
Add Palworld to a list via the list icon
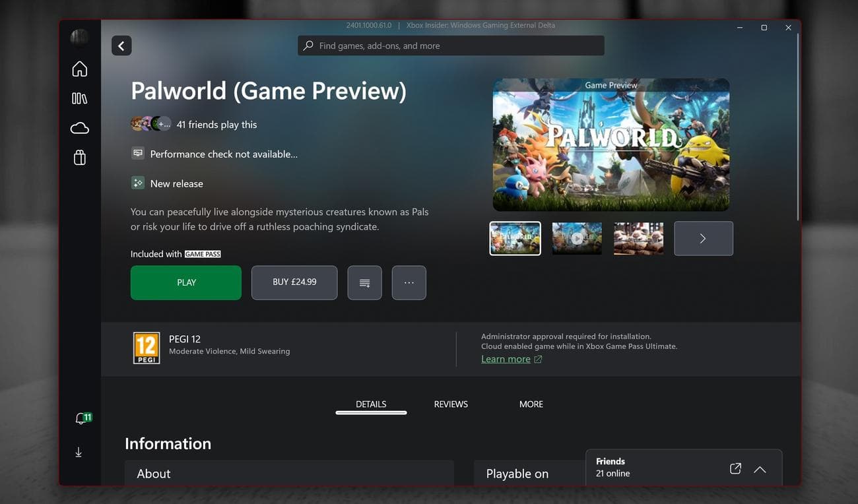[364, 282]
